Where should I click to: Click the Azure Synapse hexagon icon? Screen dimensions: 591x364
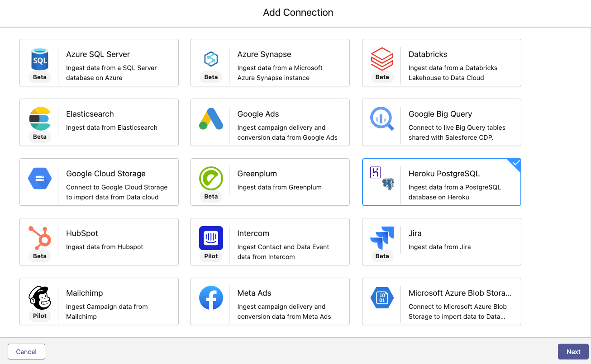[211, 59]
